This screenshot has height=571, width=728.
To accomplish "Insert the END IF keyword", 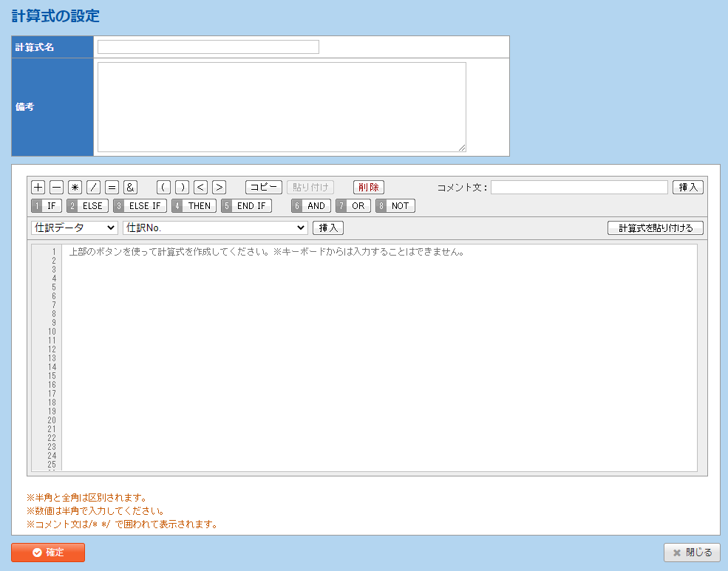I will click(247, 206).
